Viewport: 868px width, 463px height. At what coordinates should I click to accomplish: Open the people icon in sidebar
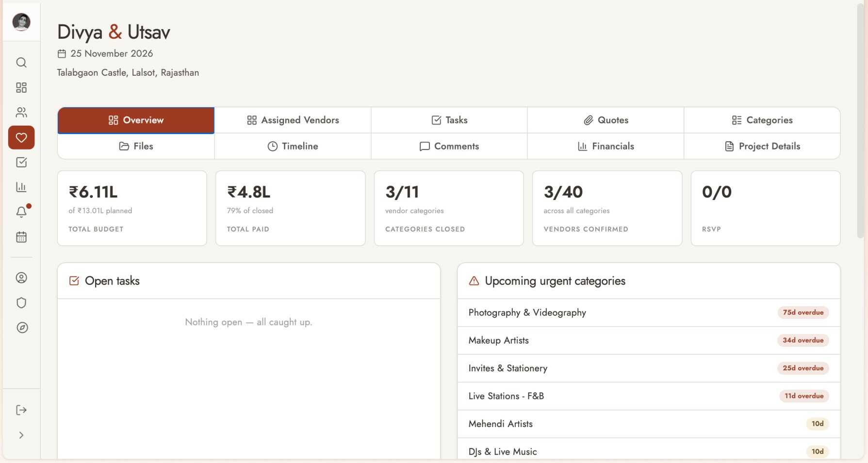[21, 113]
